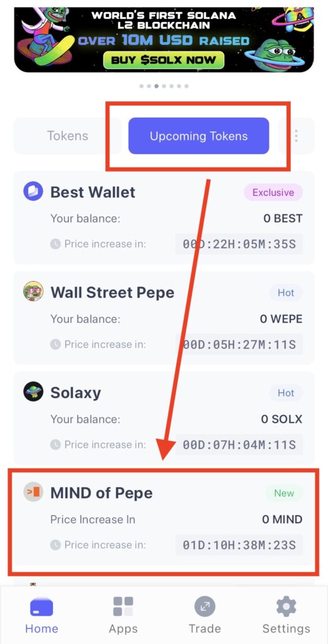The height and width of the screenshot is (644, 328).
Task: Tap the New badge on MIND of Pepe
Action: point(284,493)
